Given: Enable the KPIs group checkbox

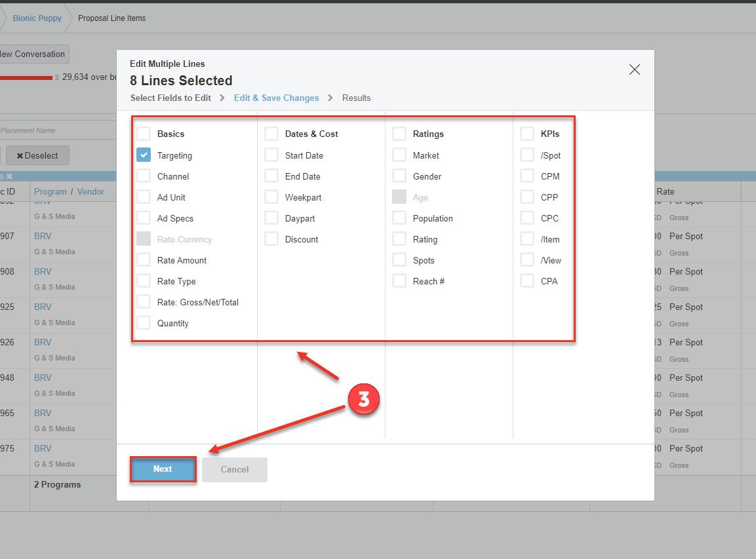Looking at the screenshot, I should point(527,134).
